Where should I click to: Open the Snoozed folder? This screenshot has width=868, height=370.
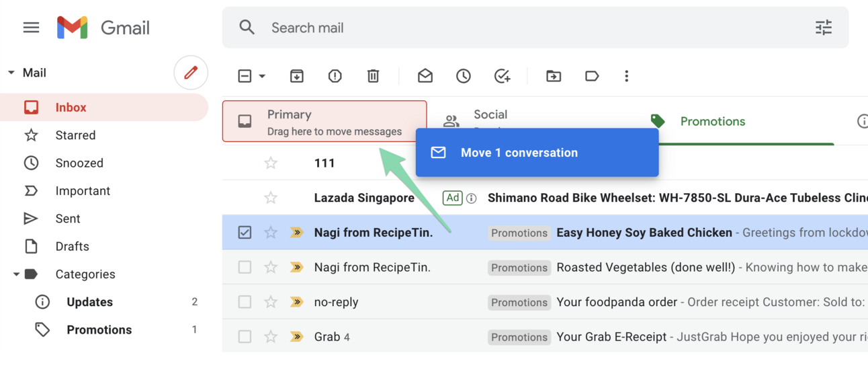click(x=103, y=163)
